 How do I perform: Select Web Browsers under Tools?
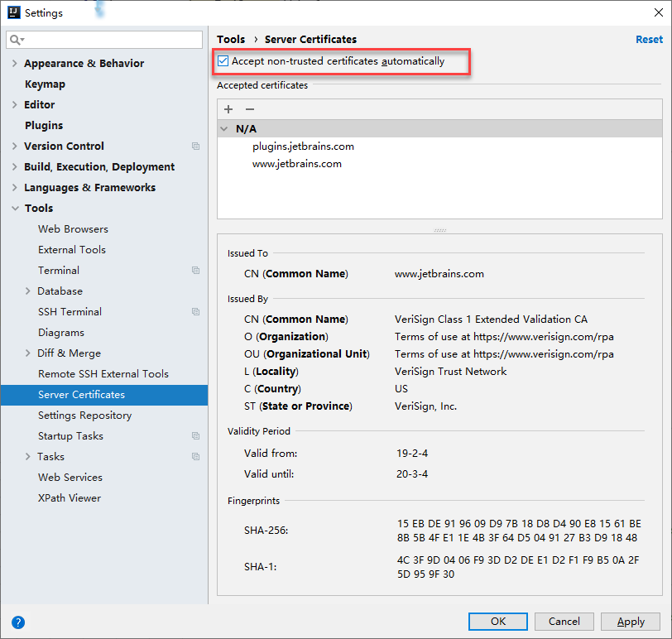pyautogui.click(x=73, y=228)
